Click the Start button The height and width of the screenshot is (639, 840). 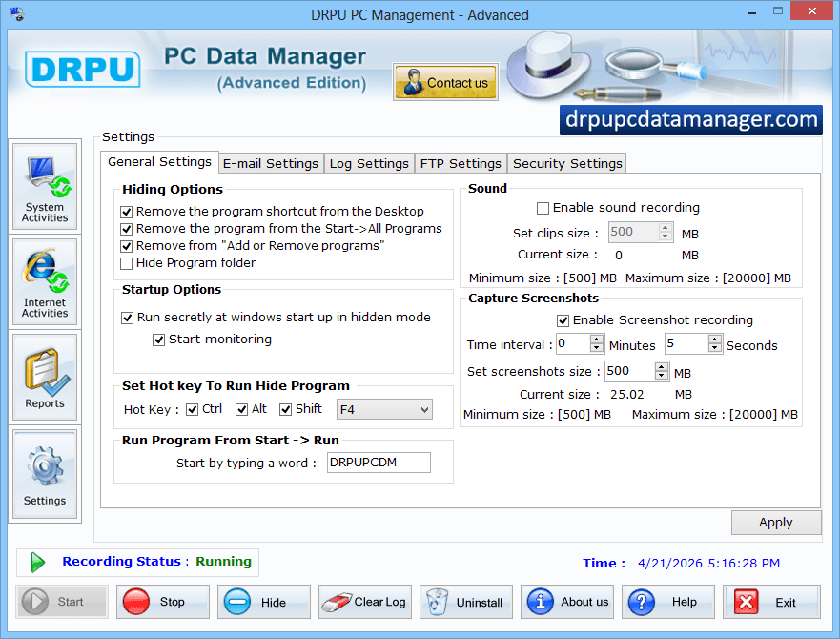[62, 602]
